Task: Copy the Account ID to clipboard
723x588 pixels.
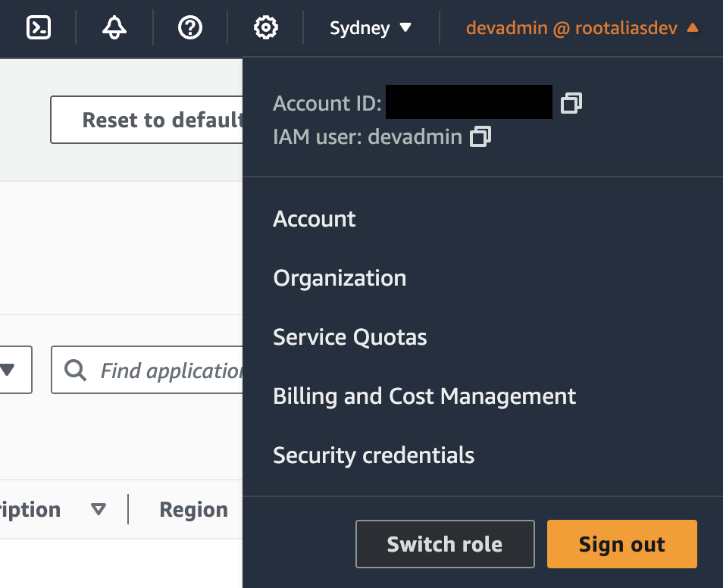Action: [x=571, y=102]
